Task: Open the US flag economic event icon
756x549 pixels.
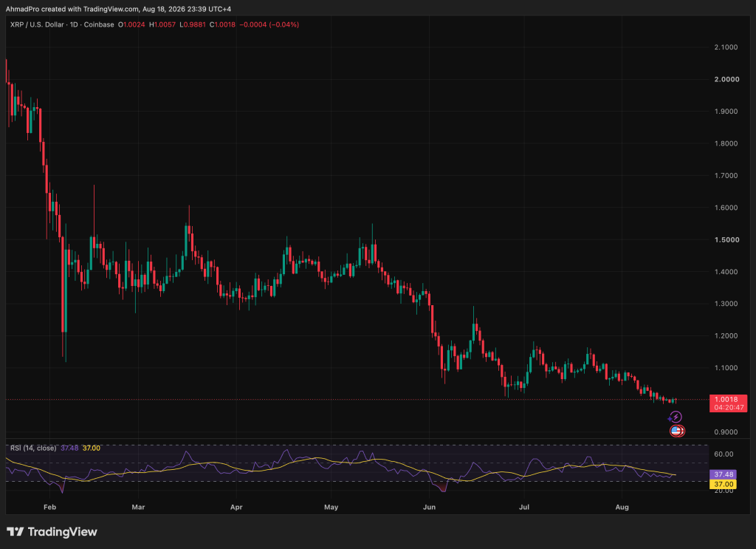Action: pos(677,431)
